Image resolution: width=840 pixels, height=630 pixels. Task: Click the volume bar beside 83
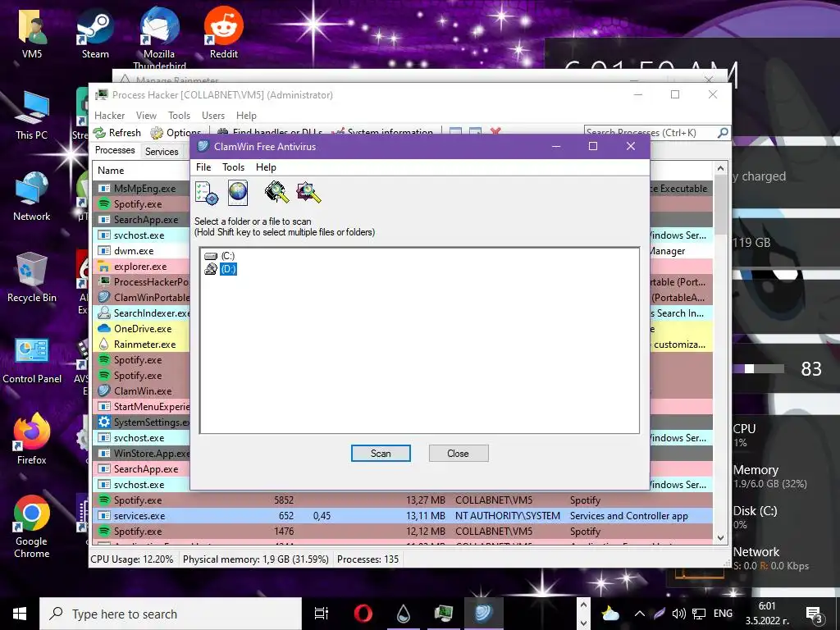(759, 368)
